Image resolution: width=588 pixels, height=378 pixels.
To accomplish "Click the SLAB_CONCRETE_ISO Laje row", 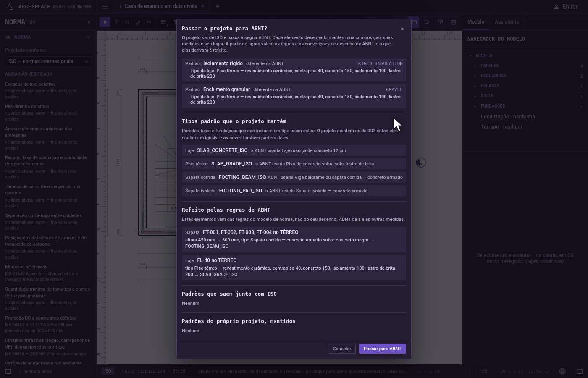I will (x=294, y=150).
